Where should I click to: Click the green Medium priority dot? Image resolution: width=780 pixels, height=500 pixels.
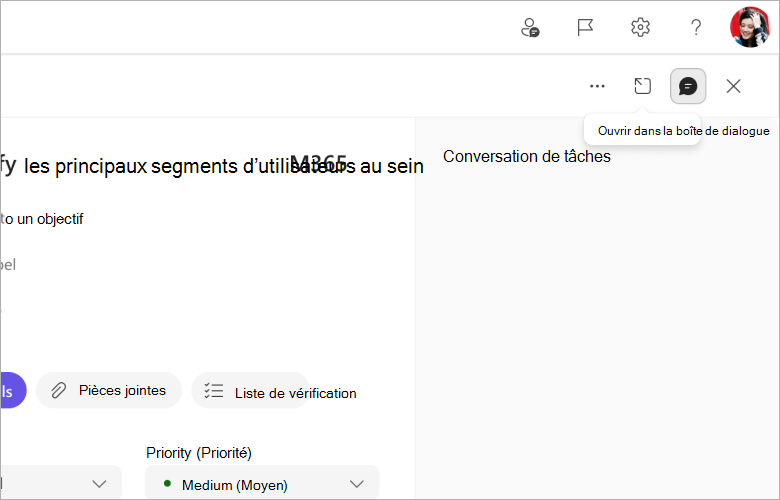pyautogui.click(x=168, y=484)
